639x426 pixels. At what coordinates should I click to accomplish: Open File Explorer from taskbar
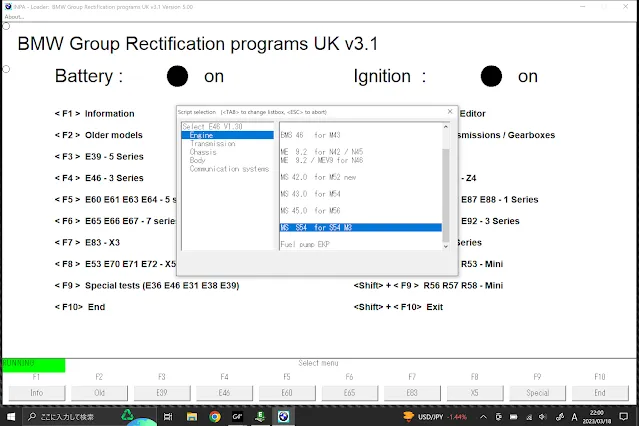tap(192, 417)
